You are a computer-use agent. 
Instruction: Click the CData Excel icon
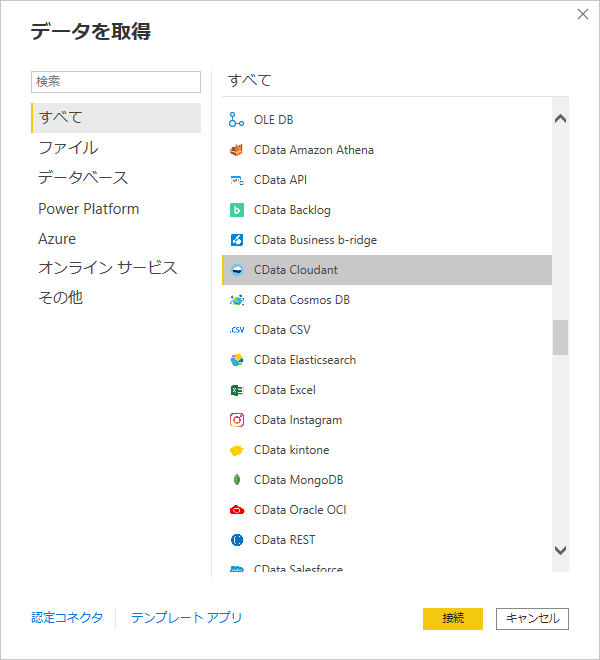tap(237, 390)
